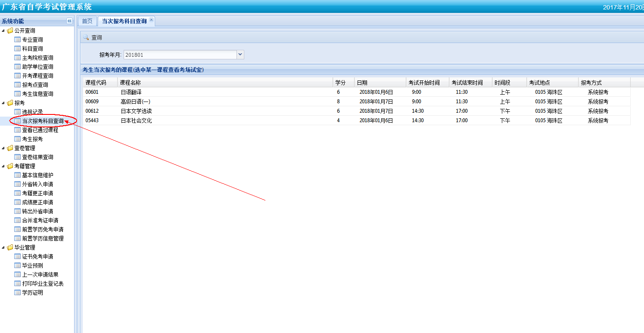Click the icon beside 学历证明
Screen dimensions: 644x333
(x=18, y=293)
